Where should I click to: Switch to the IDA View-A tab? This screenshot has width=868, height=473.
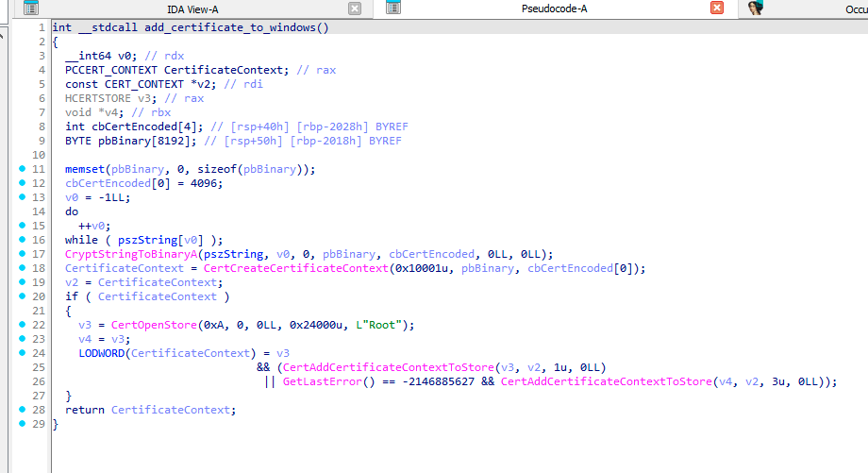coord(192,9)
